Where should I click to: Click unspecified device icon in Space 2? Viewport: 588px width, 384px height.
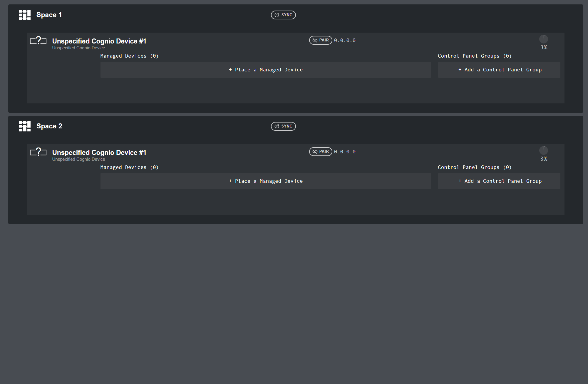38,152
